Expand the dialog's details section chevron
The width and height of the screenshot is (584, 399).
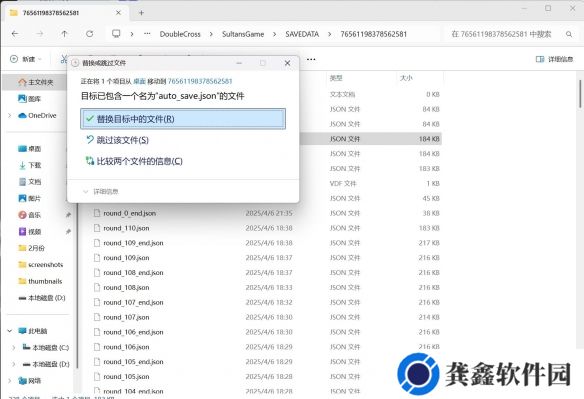click(x=85, y=191)
